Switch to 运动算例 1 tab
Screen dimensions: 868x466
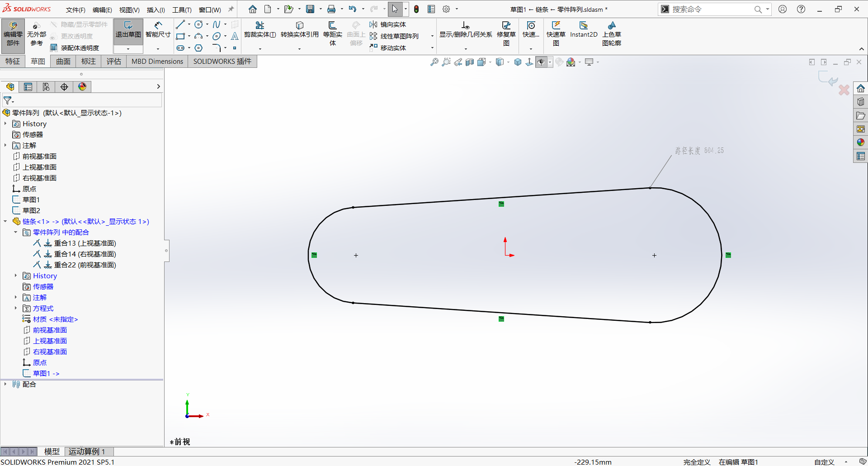tap(87, 452)
